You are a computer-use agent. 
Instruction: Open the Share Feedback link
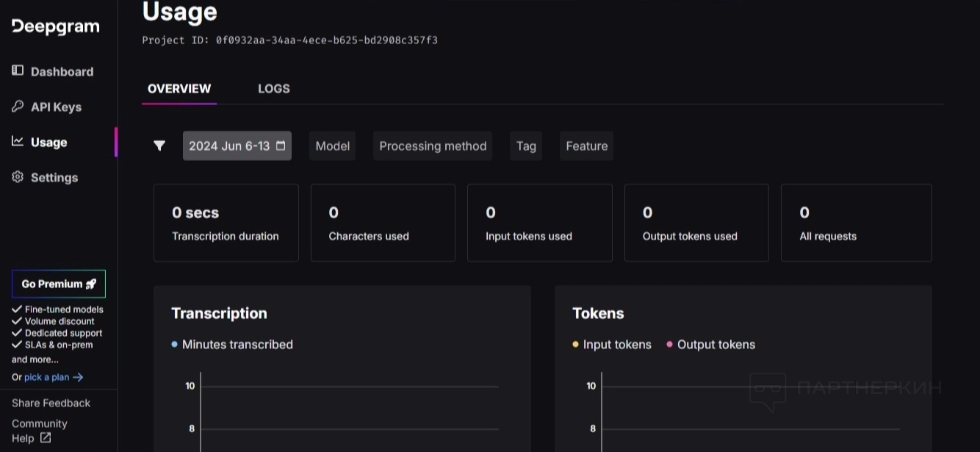tap(51, 403)
